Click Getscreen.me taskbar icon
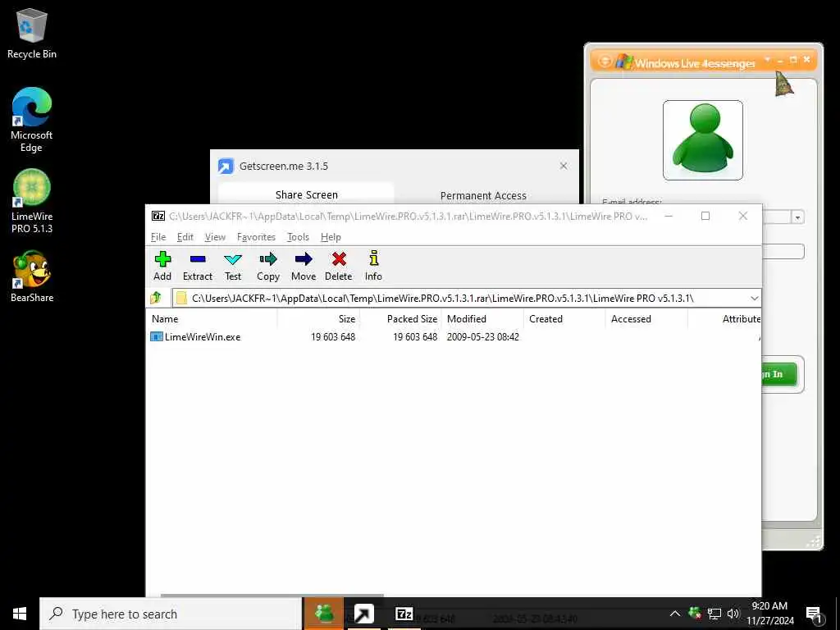Image resolution: width=840 pixels, height=630 pixels. [x=363, y=614]
